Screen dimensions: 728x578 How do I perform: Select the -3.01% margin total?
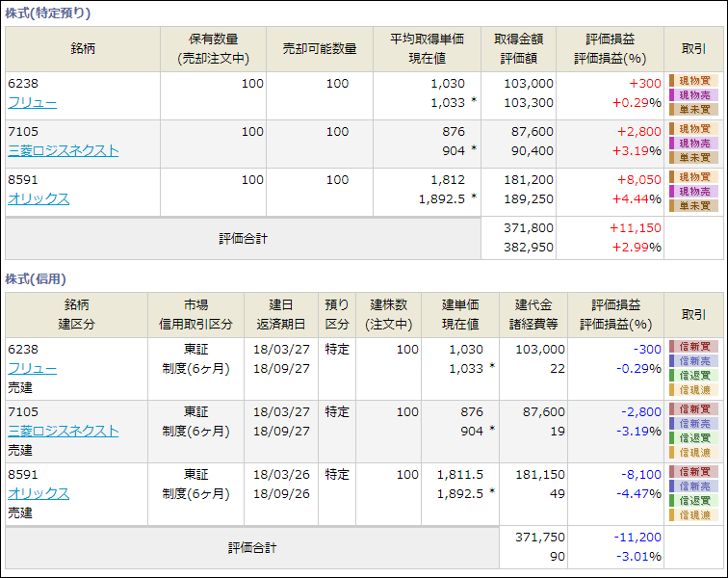click(638, 557)
